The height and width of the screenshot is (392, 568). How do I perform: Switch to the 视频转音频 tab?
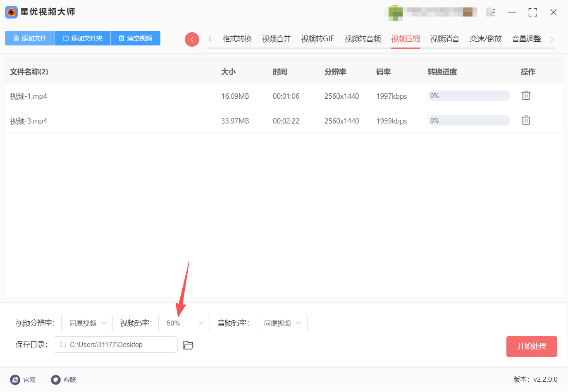pyautogui.click(x=363, y=39)
